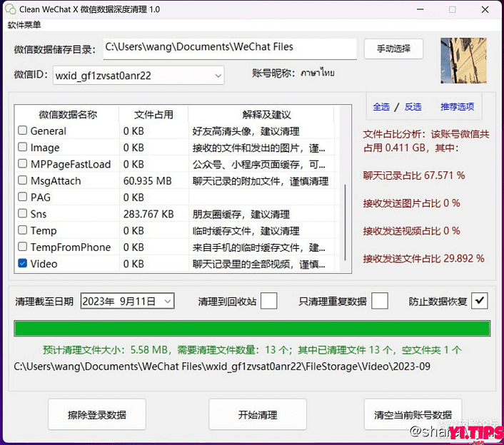This screenshot has height=445, width=504.
Task: Click the 朋友圈缓存，建议清理 description
Action: point(241,214)
